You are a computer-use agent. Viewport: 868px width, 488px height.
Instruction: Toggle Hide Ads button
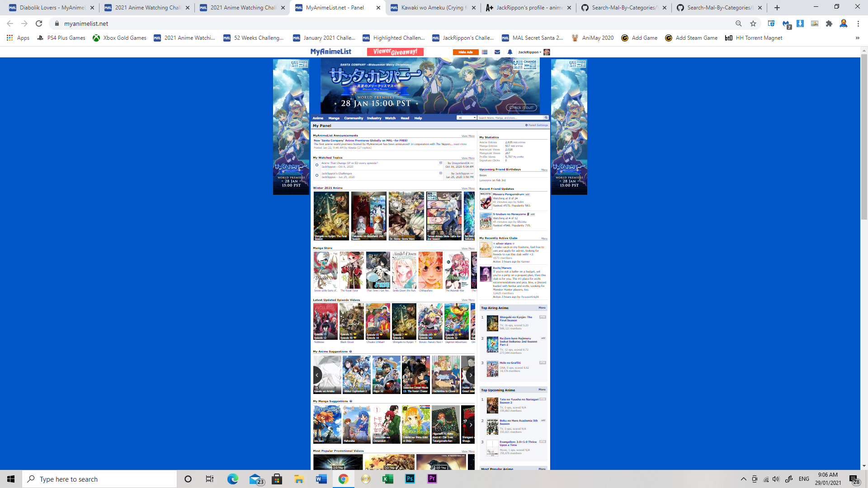click(x=465, y=52)
